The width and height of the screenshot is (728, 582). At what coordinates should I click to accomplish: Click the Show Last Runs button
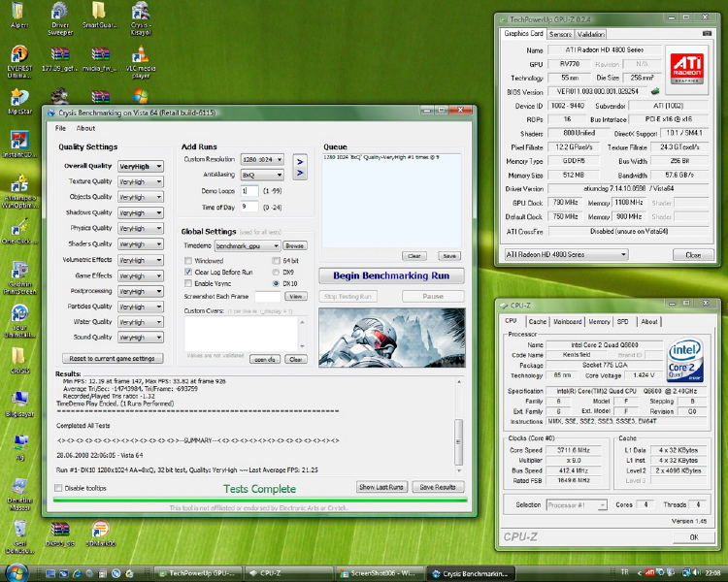click(x=381, y=487)
